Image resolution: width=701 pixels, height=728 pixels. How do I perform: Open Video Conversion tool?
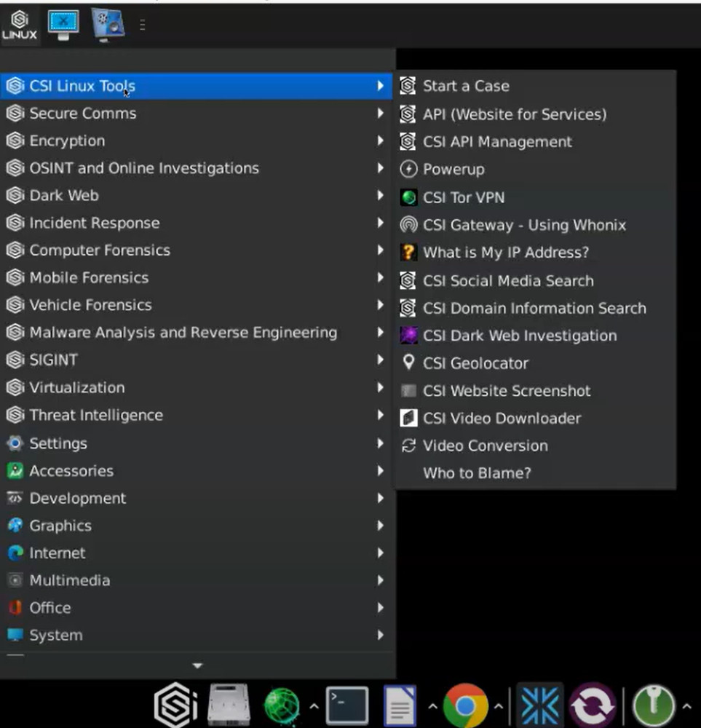tap(485, 446)
